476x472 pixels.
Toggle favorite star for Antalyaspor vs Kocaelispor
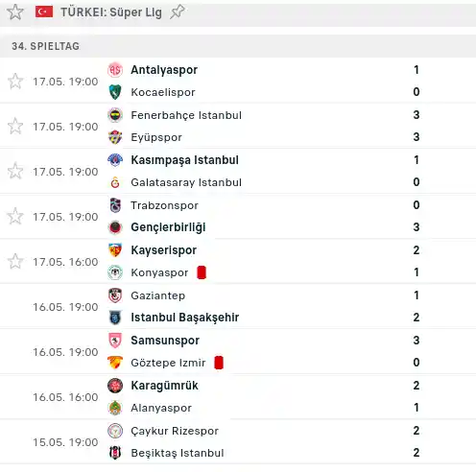click(15, 82)
